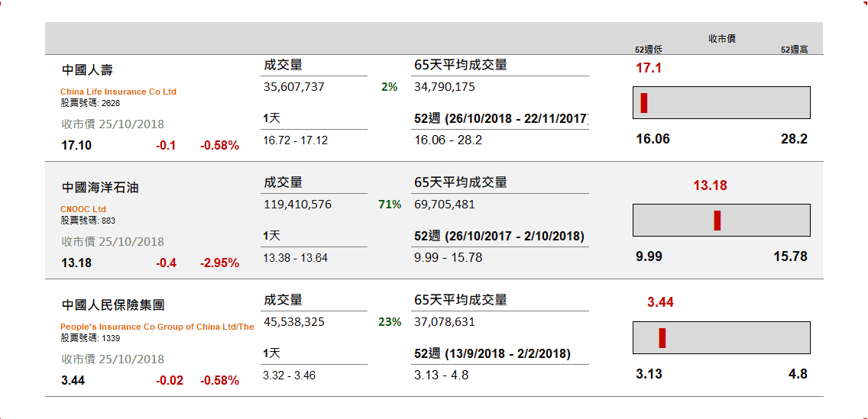Click the 收市價 column header at top
868x419 pixels.
[x=722, y=38]
